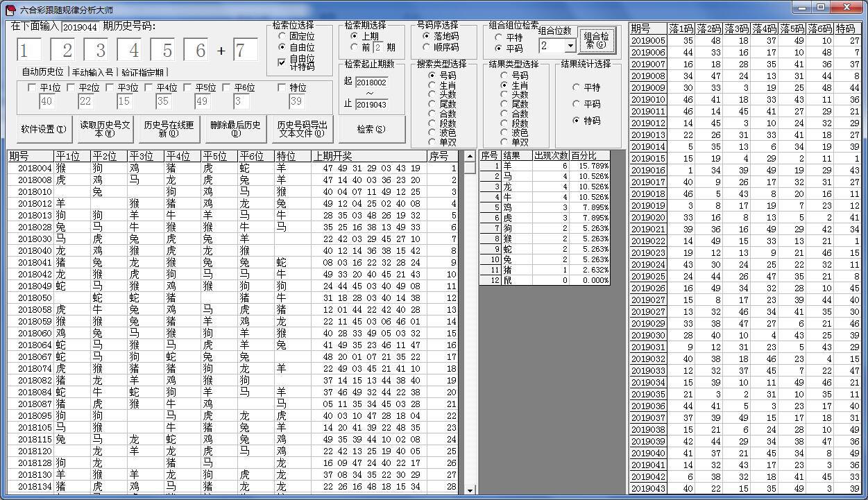
Task: Click history list scrollbar down arrow
Action: 470,490
